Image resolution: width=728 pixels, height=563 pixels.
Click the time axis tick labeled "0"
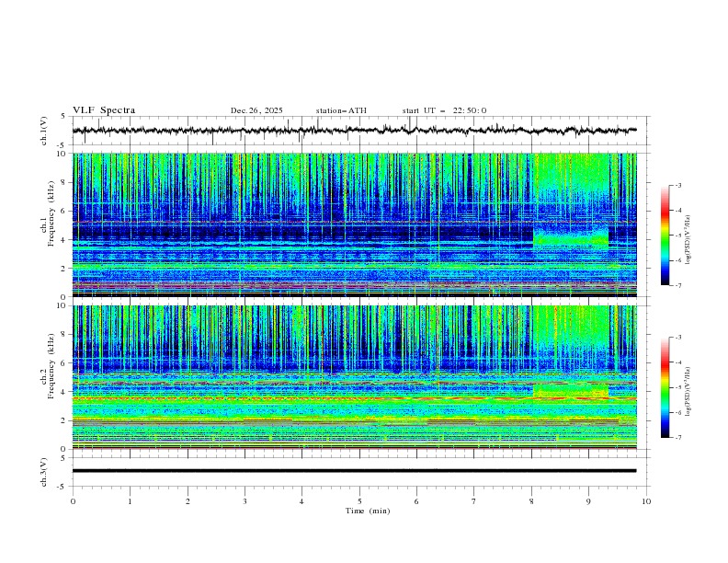73,501
